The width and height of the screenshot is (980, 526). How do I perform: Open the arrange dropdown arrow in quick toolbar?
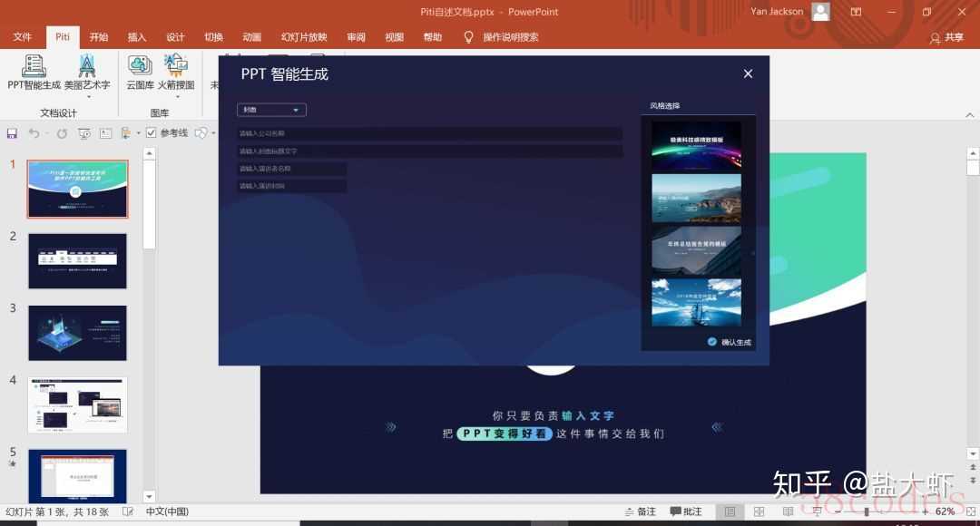(x=138, y=133)
